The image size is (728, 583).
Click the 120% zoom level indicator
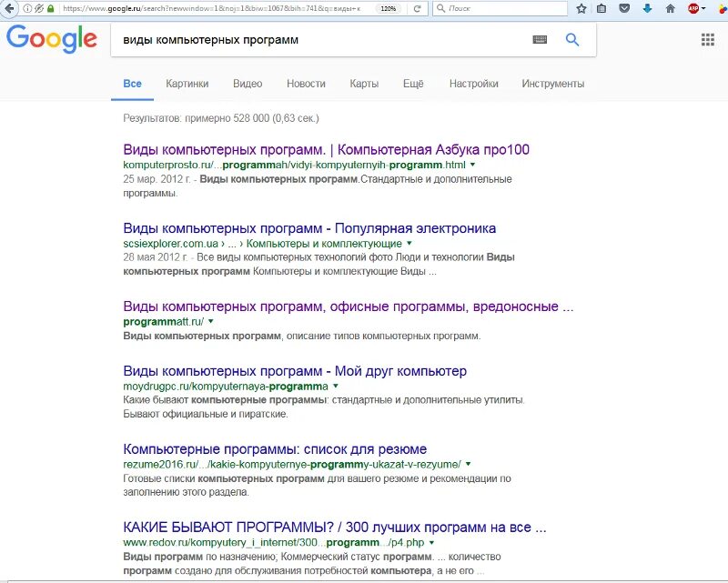[389, 8]
